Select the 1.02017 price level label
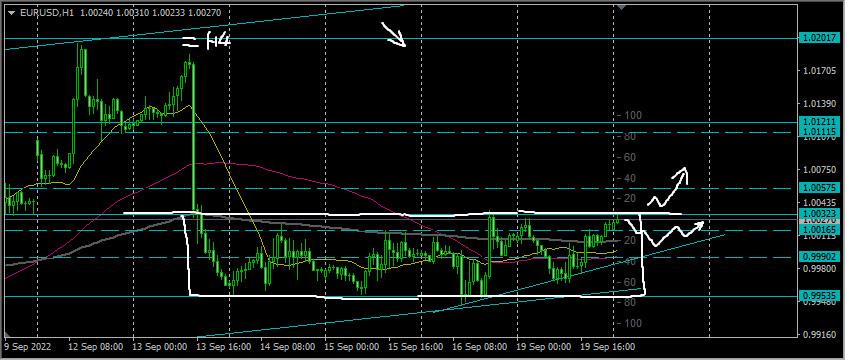Image resolution: width=845 pixels, height=360 pixels. point(821,39)
